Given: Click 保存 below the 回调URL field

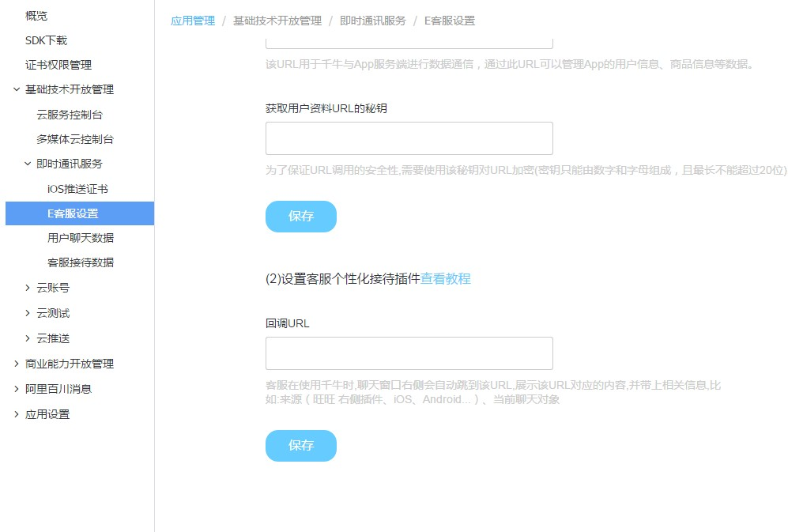Looking at the screenshot, I should (301, 446).
